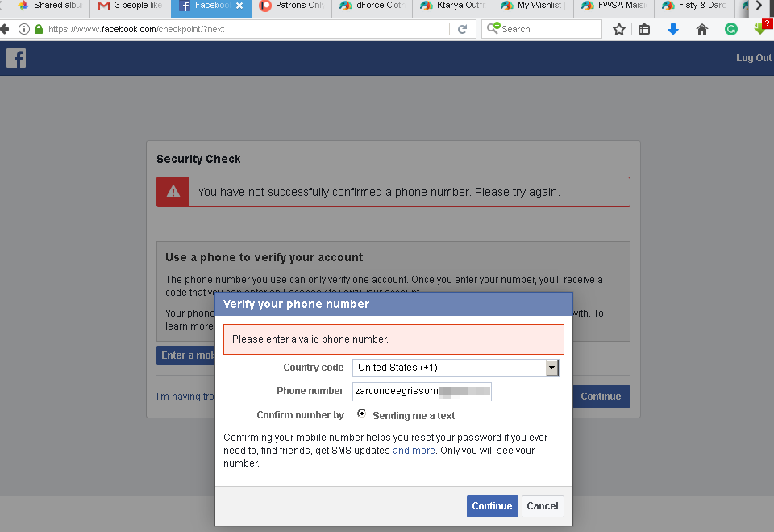Switch to the 'Patrons Only' tab

[x=293, y=6]
